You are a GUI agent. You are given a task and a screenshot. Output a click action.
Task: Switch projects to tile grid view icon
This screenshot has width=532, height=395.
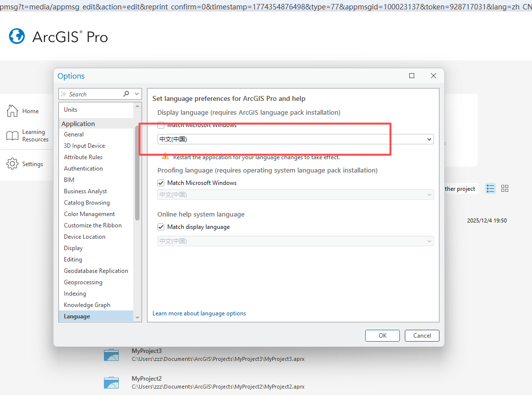click(x=505, y=188)
